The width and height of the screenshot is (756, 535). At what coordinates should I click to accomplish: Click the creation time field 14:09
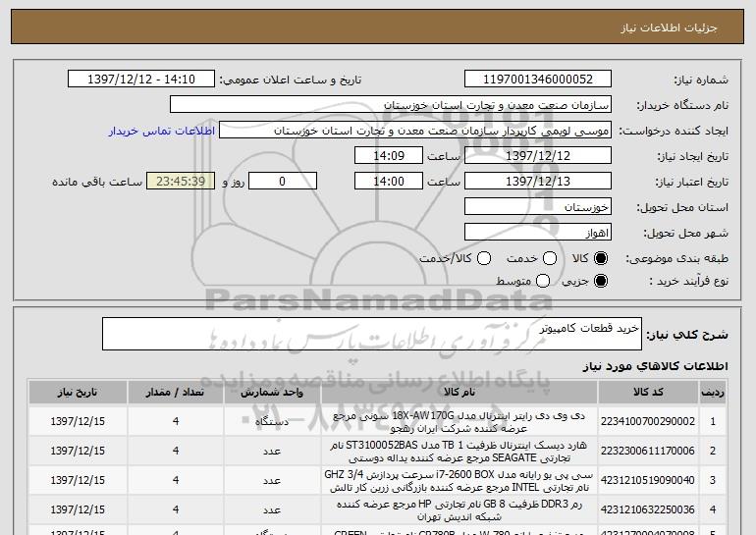389,156
